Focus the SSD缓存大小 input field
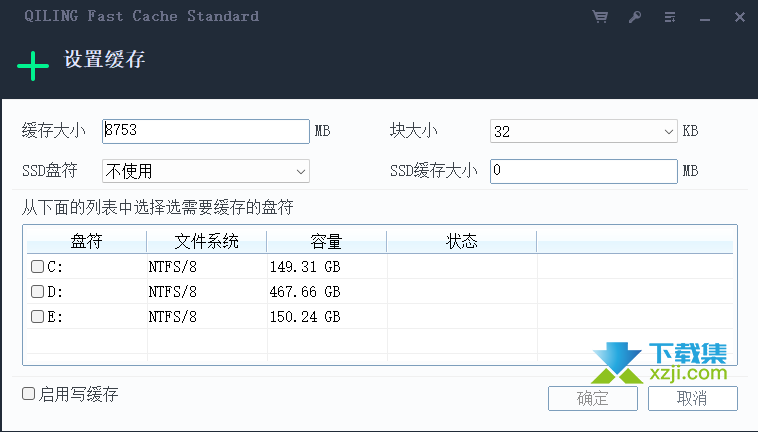758x432 pixels. tap(583, 172)
